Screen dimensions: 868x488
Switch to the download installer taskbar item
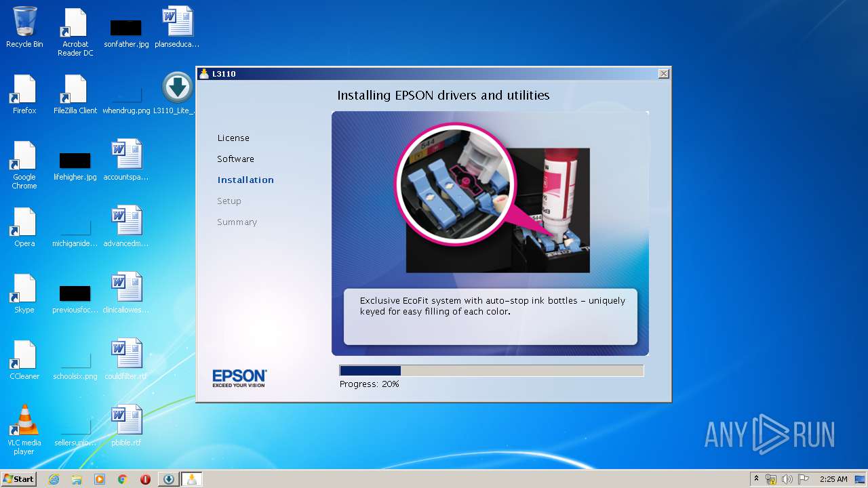(x=168, y=479)
